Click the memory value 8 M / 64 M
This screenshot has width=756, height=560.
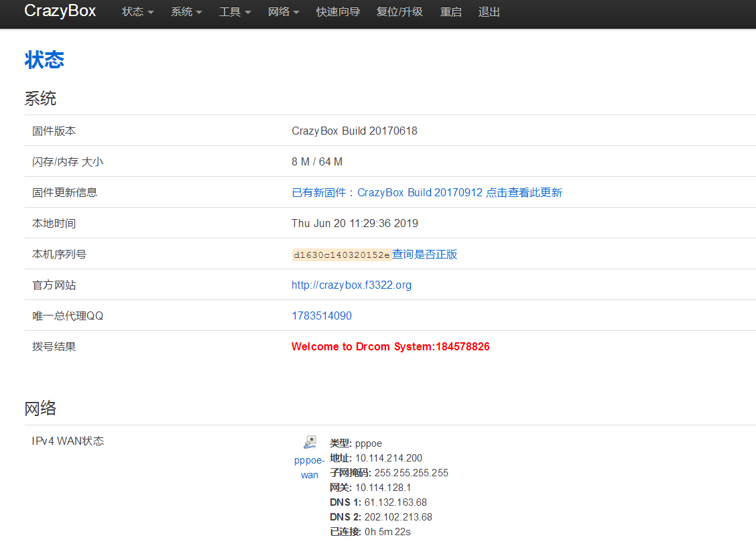pos(317,162)
